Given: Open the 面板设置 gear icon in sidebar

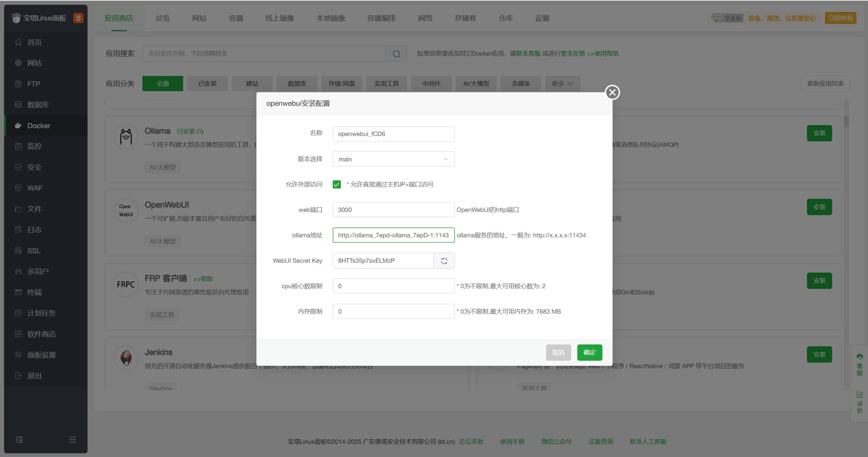Looking at the screenshot, I should click(x=18, y=355).
